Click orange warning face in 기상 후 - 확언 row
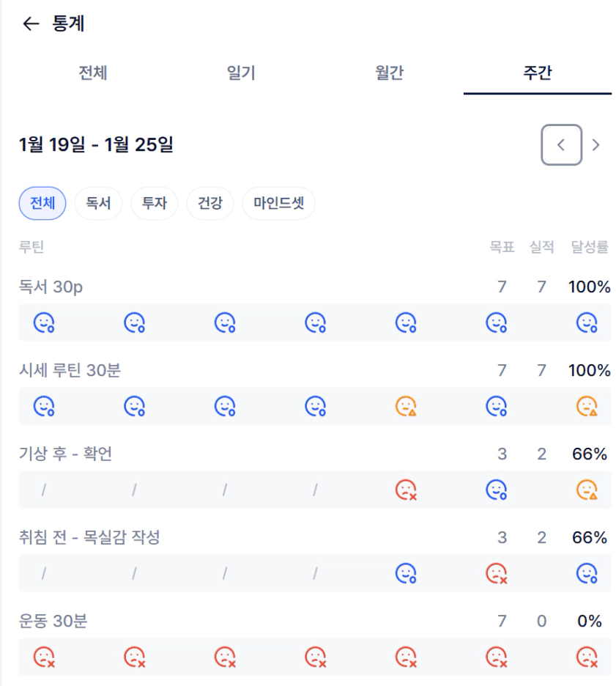 (587, 490)
